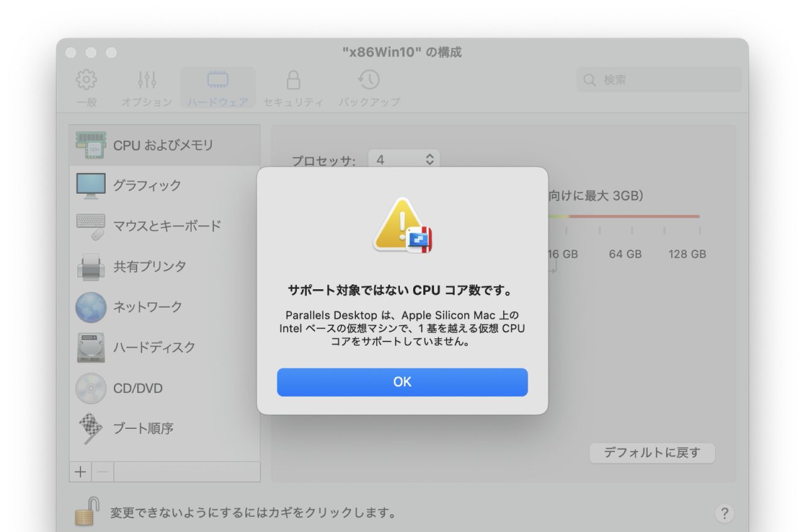
Task: Click the memory slider track near 64 GB
Action: (625, 216)
